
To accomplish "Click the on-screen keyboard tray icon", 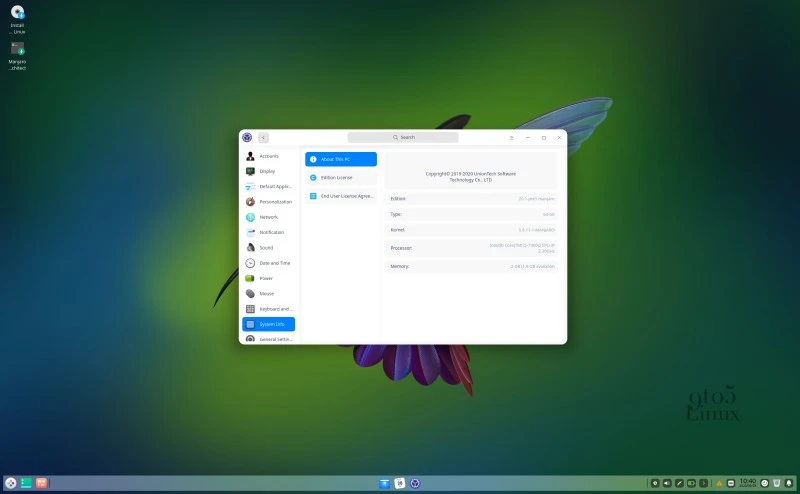I will tap(731, 483).
